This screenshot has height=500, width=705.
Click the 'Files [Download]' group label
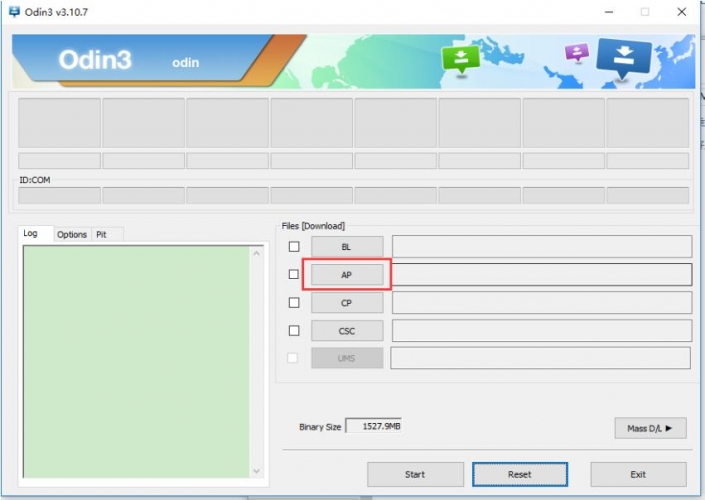(313, 226)
